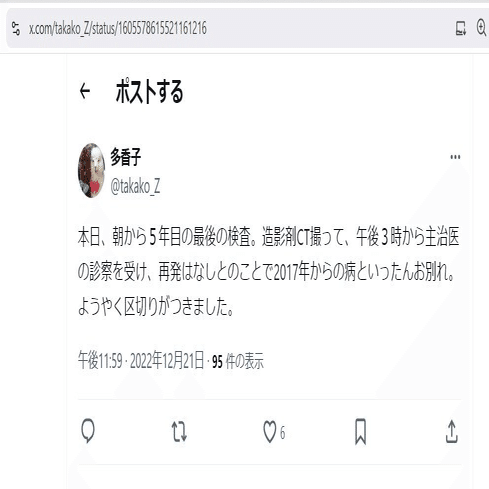Click the 2022年12月21日 date
The image size is (489, 489).
[166, 361]
